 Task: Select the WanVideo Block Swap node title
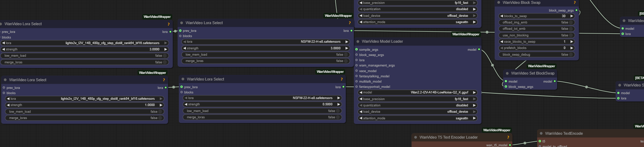click(x=521, y=2)
